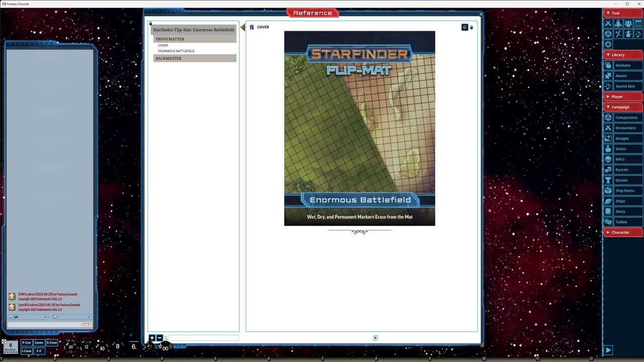Screen dimensions: 644x362
Task: Click the CHAT button
Action: (x=86, y=324)
